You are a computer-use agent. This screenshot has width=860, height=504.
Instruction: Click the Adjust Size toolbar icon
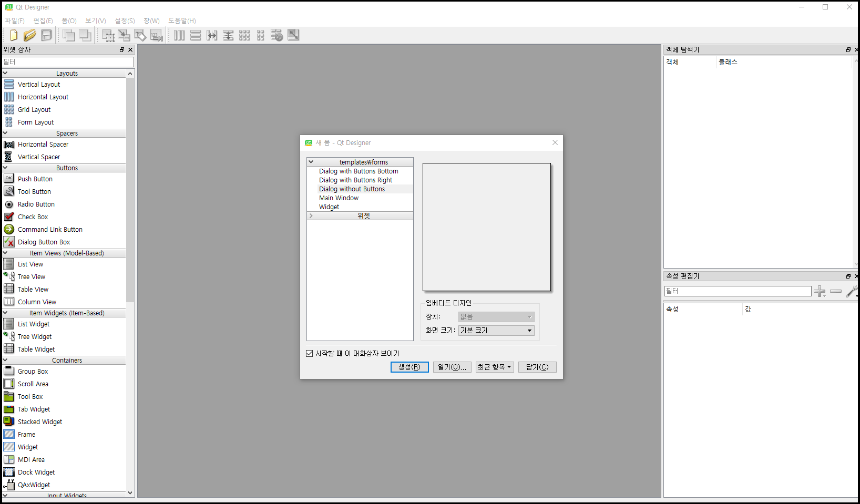click(293, 35)
